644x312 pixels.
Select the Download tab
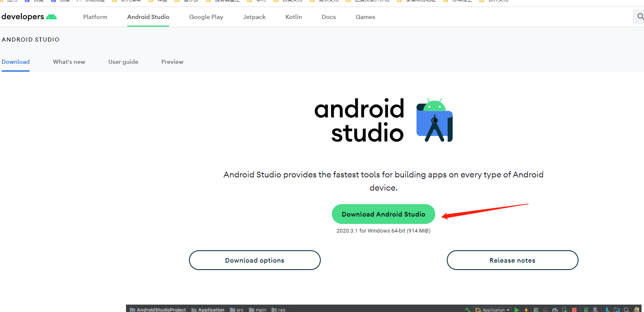tap(16, 62)
